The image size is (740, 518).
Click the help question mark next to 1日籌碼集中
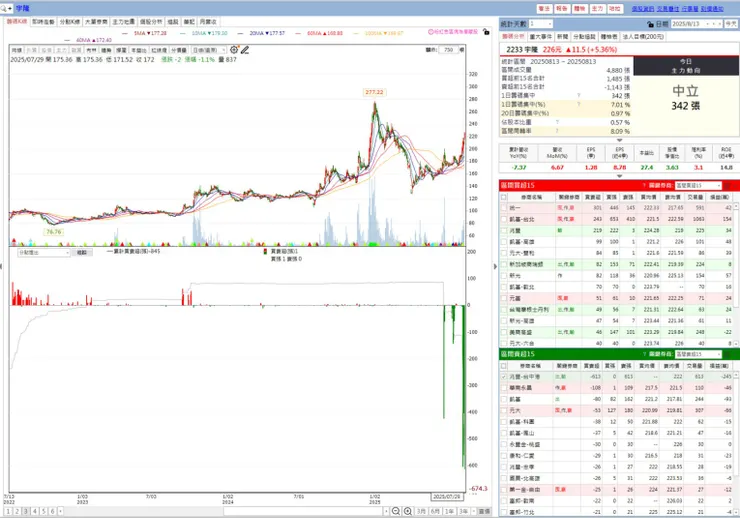[579, 96]
